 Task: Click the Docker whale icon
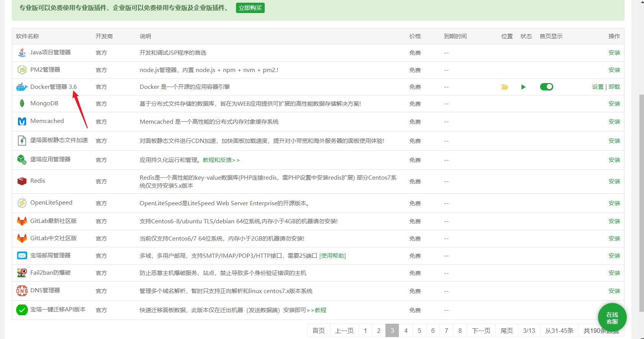(22, 87)
